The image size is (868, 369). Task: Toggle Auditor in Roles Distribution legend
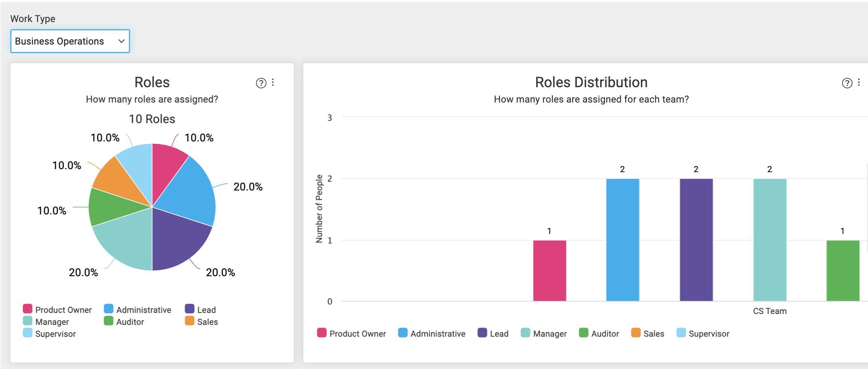pyautogui.click(x=599, y=333)
